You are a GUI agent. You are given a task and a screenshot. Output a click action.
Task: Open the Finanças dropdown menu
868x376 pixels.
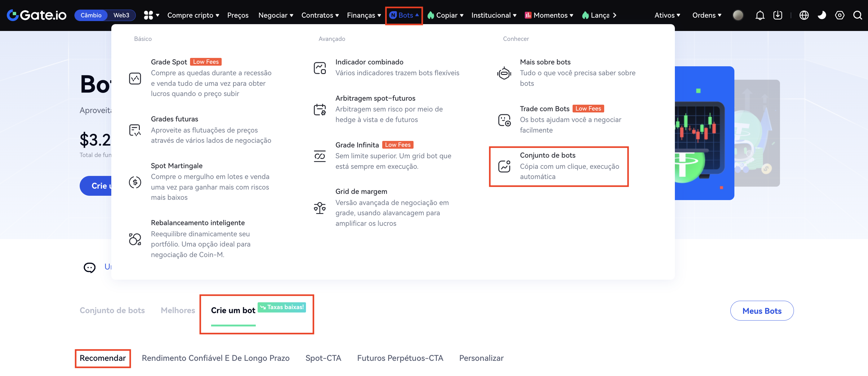tap(364, 15)
